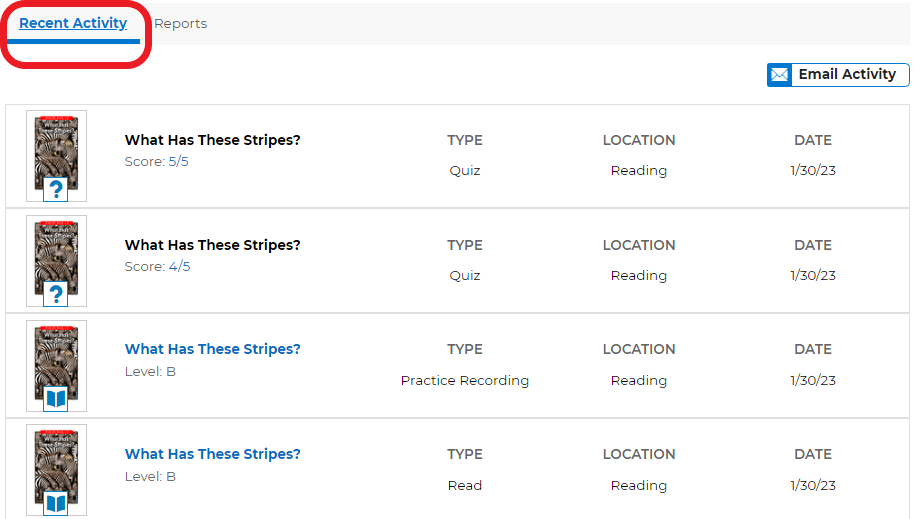Click the envelope icon beside Email Activity
922x519 pixels.
[780, 75]
